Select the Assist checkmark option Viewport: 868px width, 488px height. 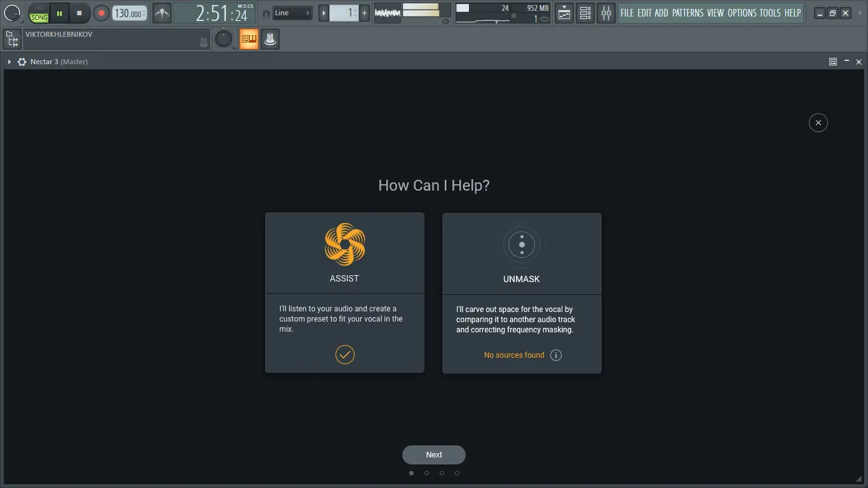click(x=344, y=354)
